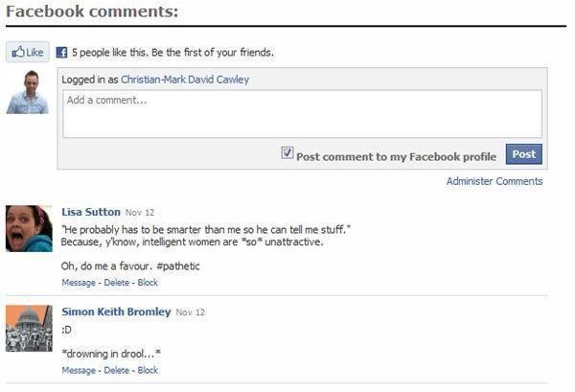
Task: Click the thumbs-up Like button
Action: coord(28,52)
